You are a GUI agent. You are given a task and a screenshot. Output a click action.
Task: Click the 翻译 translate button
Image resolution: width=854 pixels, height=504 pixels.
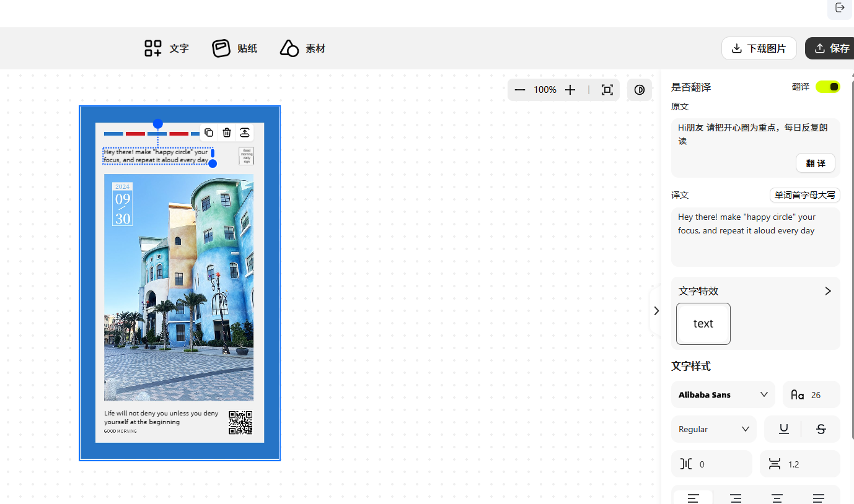[815, 163]
